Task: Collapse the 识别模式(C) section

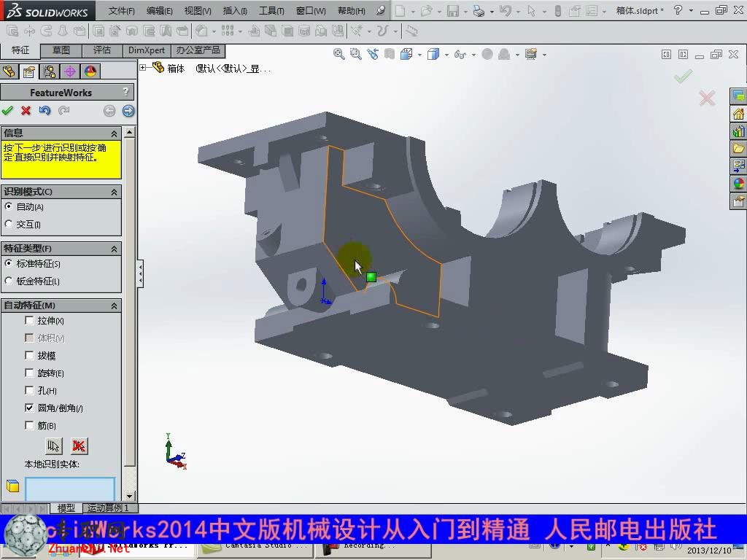Action: click(x=114, y=192)
